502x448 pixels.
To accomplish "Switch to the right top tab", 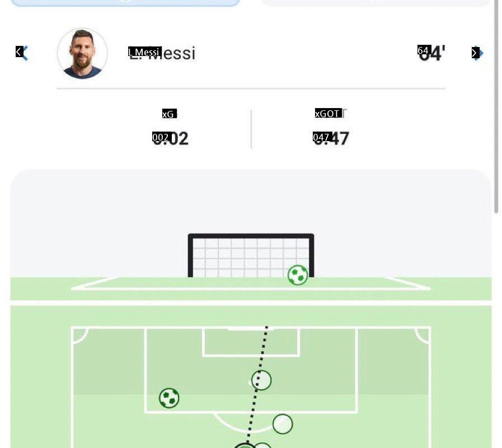I will pyautogui.click(x=376, y=3).
